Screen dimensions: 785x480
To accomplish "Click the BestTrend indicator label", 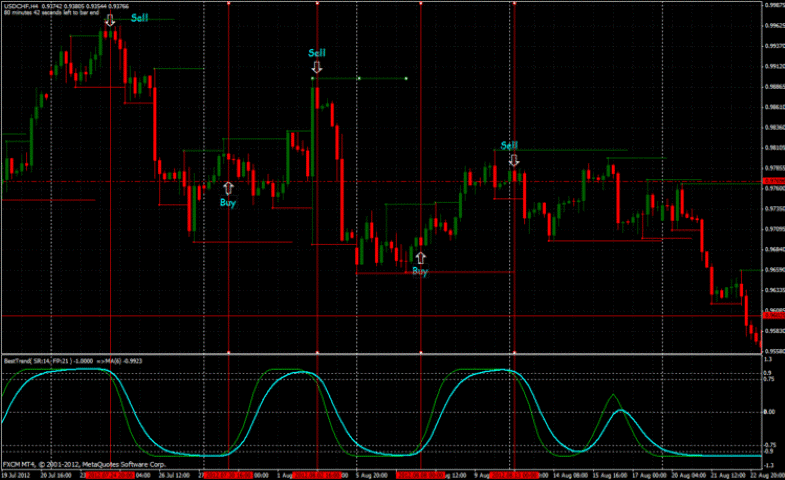I will click(73, 360).
